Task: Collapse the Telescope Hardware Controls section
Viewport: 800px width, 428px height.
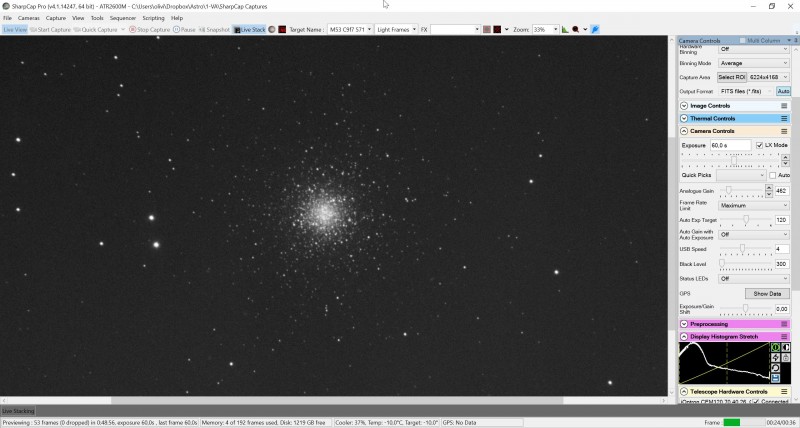Action: click(x=684, y=392)
